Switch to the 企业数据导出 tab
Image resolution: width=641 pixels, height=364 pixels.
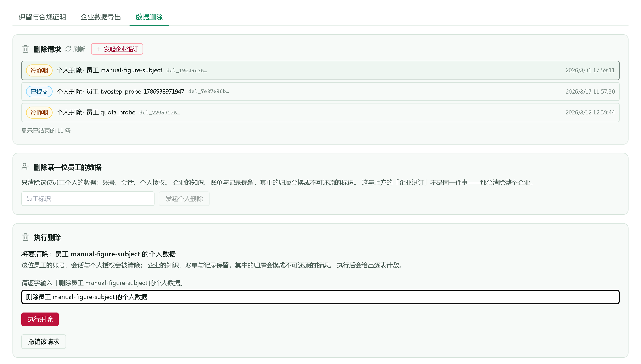click(101, 17)
